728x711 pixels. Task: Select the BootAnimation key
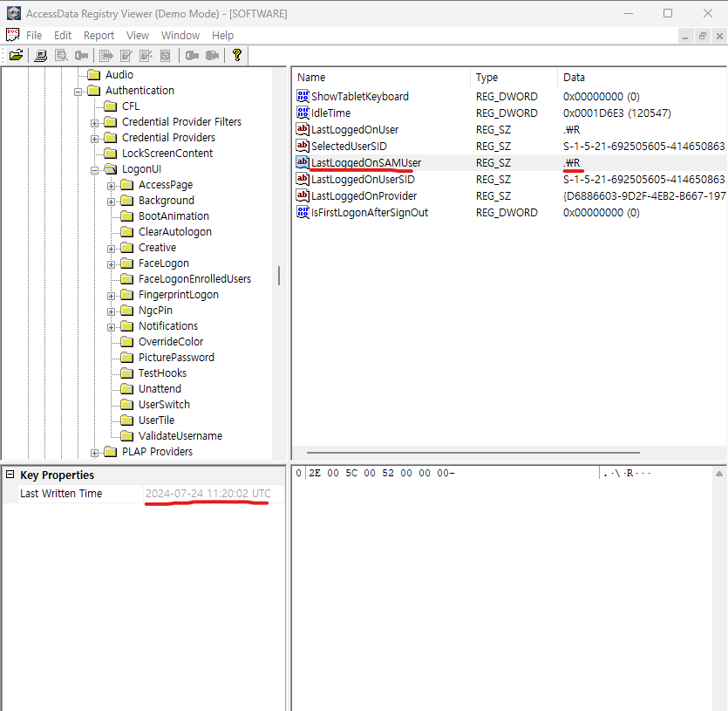173,216
